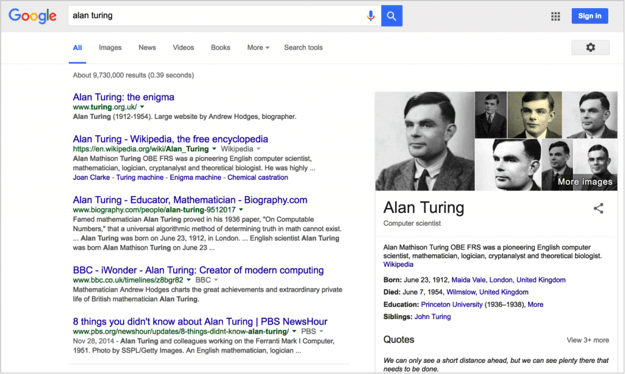Start voice search with microphone icon
Viewport: 625px width, 374px height.
pos(370,16)
